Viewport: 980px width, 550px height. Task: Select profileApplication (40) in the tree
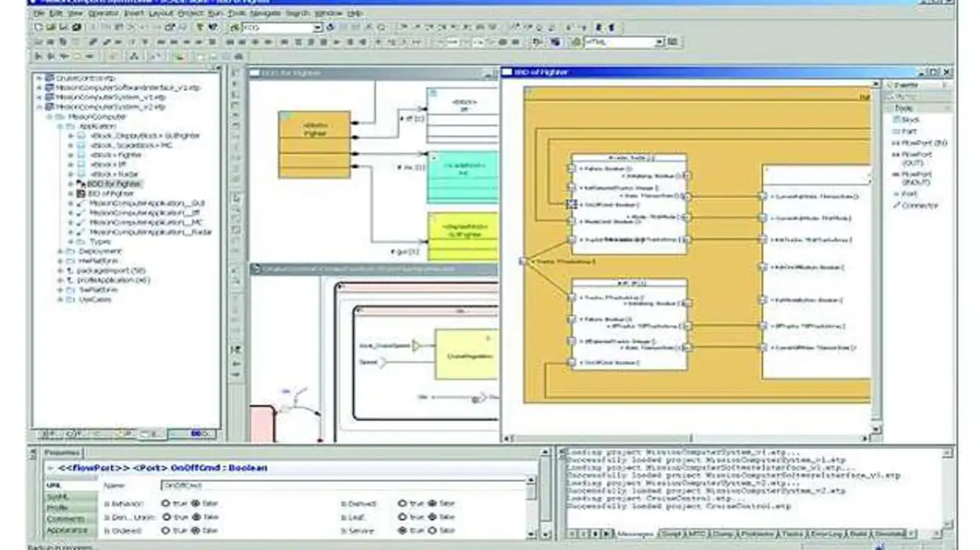(x=113, y=280)
